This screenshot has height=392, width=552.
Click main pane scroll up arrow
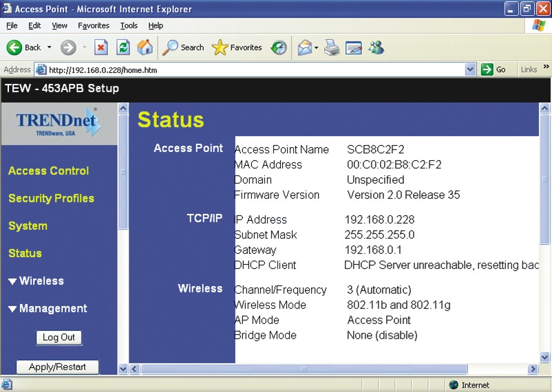pos(544,108)
